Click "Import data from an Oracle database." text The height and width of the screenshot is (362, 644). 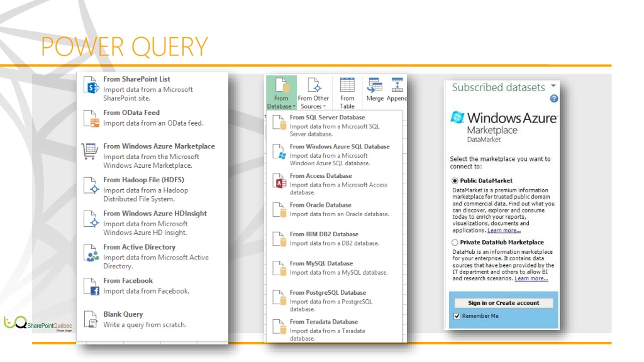(339, 214)
